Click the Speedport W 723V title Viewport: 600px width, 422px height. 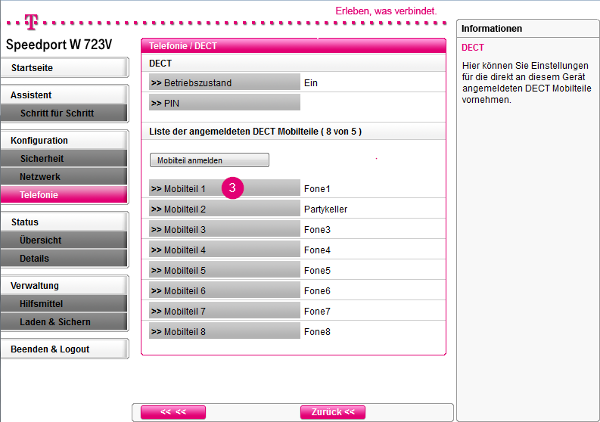pos(59,44)
